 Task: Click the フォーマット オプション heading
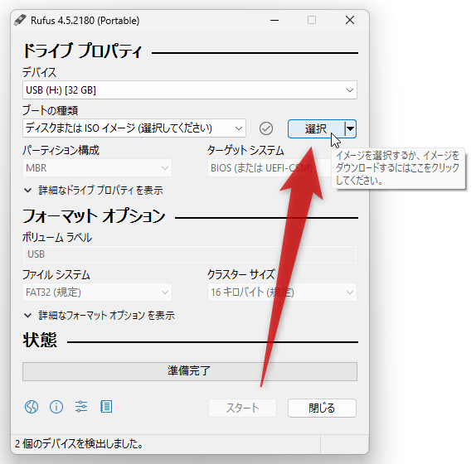pos(94,216)
